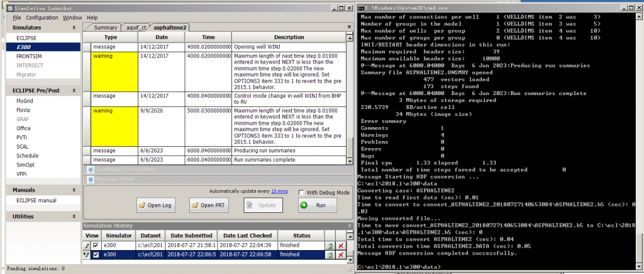Toggle view checkbox for 22:06 run
644x274 pixels.
[x=96, y=254]
